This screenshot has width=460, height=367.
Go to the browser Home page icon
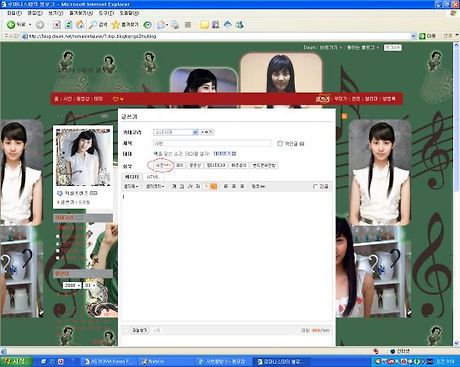click(80, 25)
